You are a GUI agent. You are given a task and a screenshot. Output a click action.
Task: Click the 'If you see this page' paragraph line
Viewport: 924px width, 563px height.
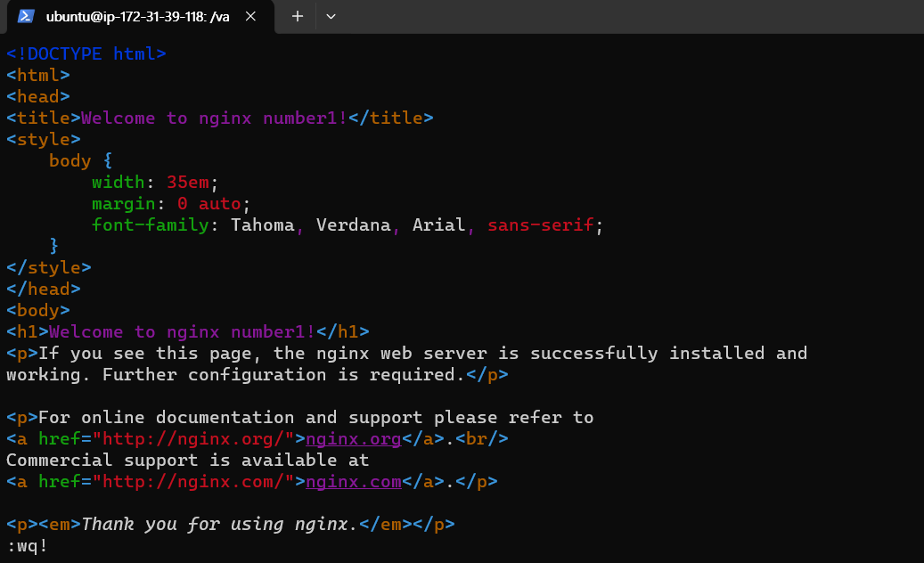click(x=406, y=353)
